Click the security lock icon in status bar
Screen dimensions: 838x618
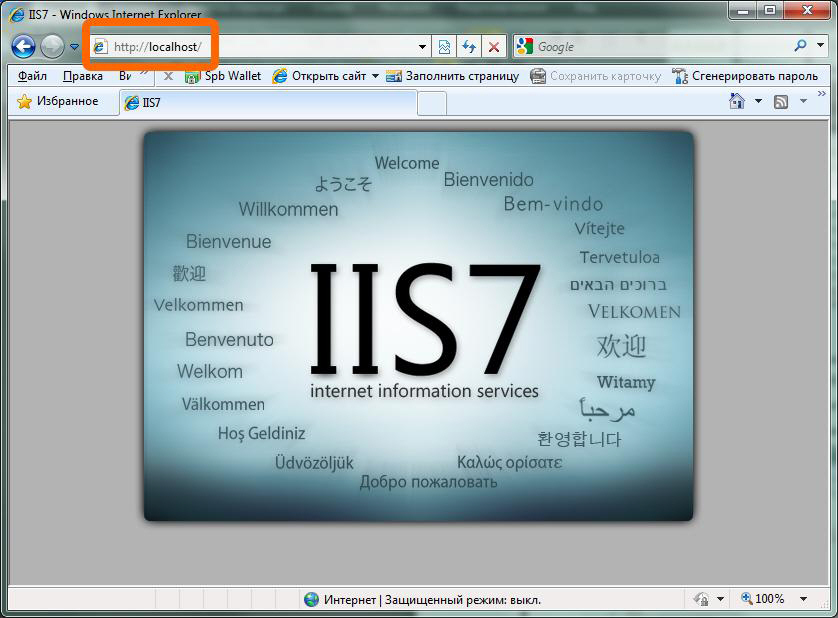(x=701, y=599)
